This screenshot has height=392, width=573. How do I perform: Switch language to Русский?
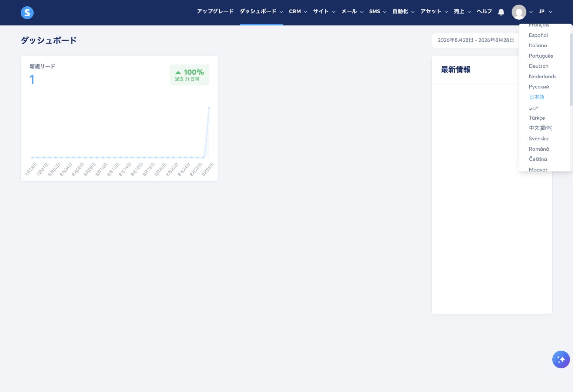click(539, 87)
